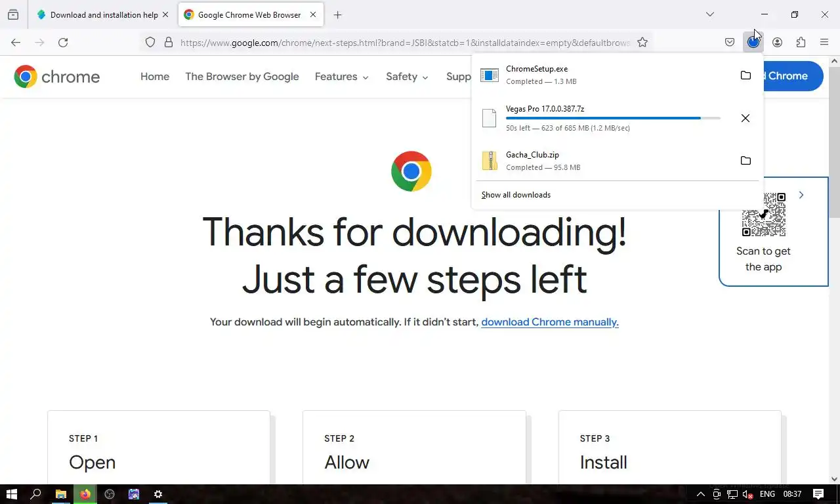Open Save to Pocket icon
Screen dimensions: 840x504
[x=730, y=42]
